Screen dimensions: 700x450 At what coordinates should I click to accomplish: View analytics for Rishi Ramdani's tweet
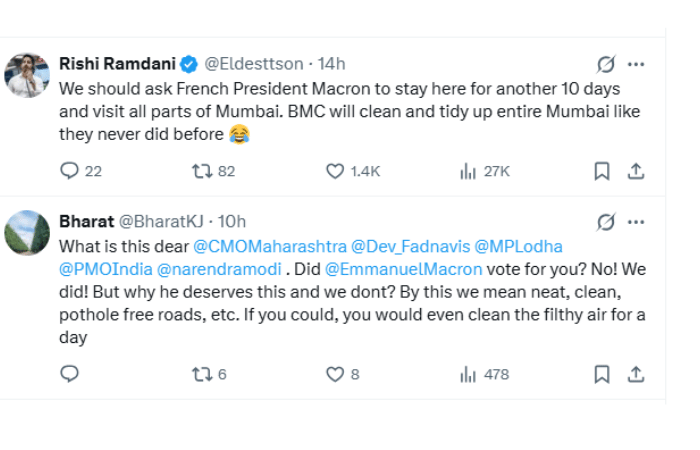(x=468, y=171)
